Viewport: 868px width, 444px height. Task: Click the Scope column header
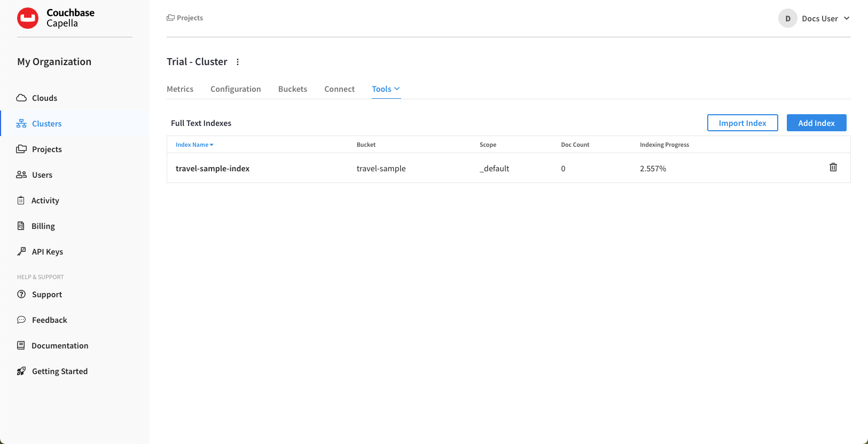coord(488,145)
